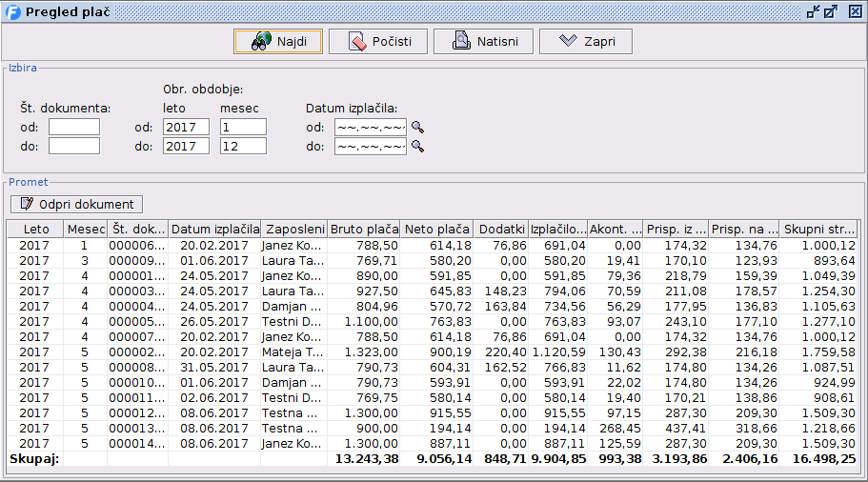Click the Neto plača column header
This screenshot has width=868, height=482.
[437, 230]
